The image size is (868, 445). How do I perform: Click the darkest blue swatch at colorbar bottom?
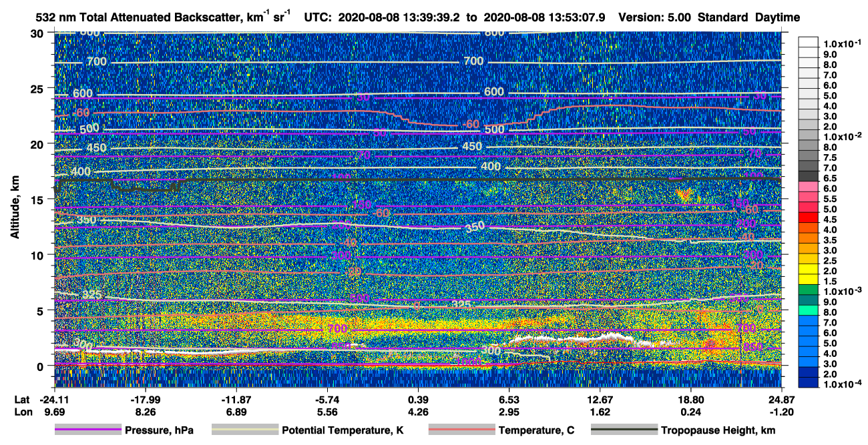coord(809,382)
